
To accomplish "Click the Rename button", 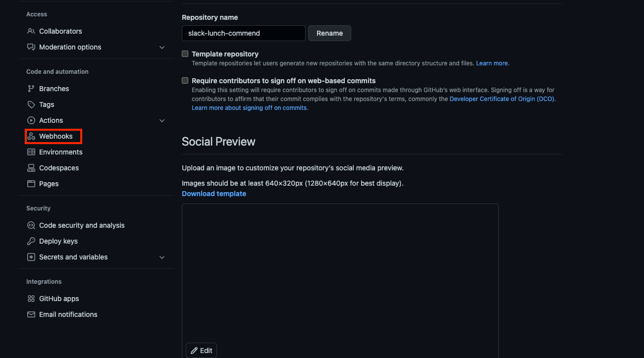I will [x=329, y=33].
